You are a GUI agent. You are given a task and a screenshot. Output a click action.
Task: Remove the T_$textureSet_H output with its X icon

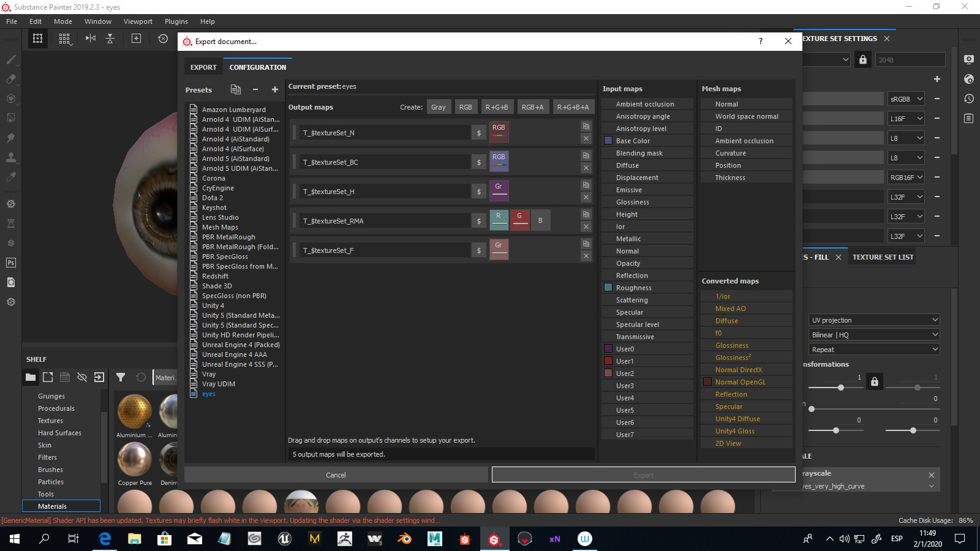pyautogui.click(x=586, y=197)
